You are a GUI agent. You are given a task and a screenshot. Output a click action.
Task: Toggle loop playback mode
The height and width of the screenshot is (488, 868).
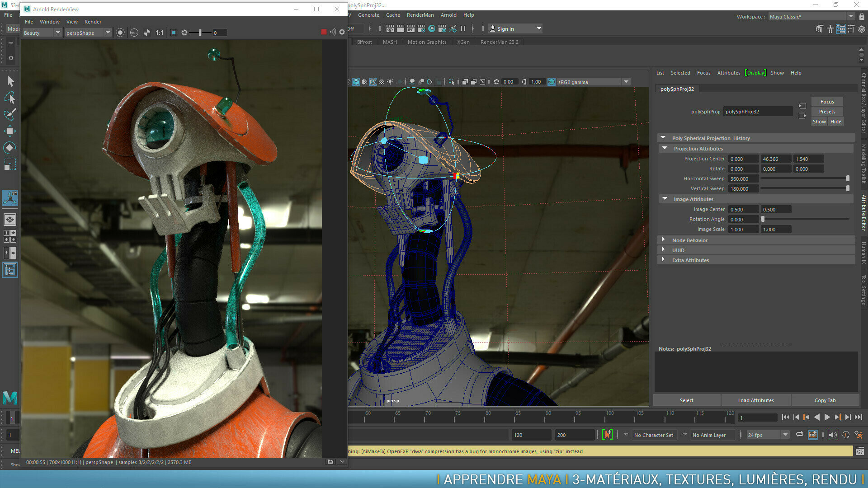pos(799,435)
